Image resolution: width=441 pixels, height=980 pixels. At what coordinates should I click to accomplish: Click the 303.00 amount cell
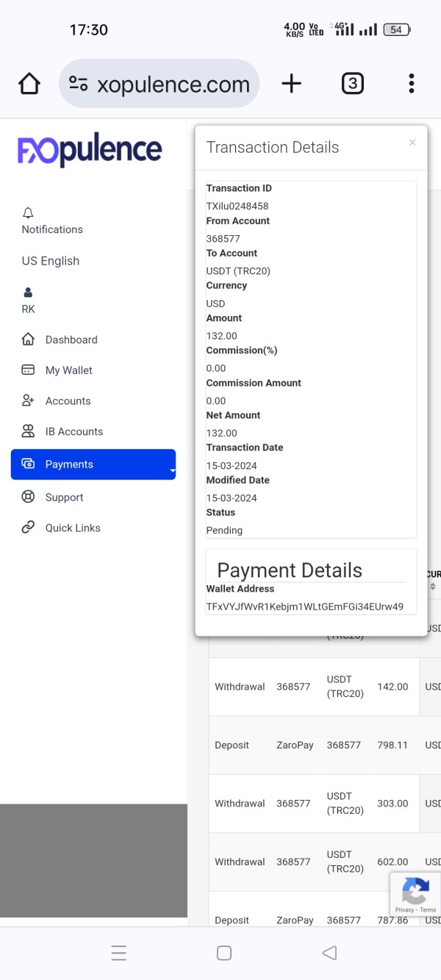click(392, 804)
